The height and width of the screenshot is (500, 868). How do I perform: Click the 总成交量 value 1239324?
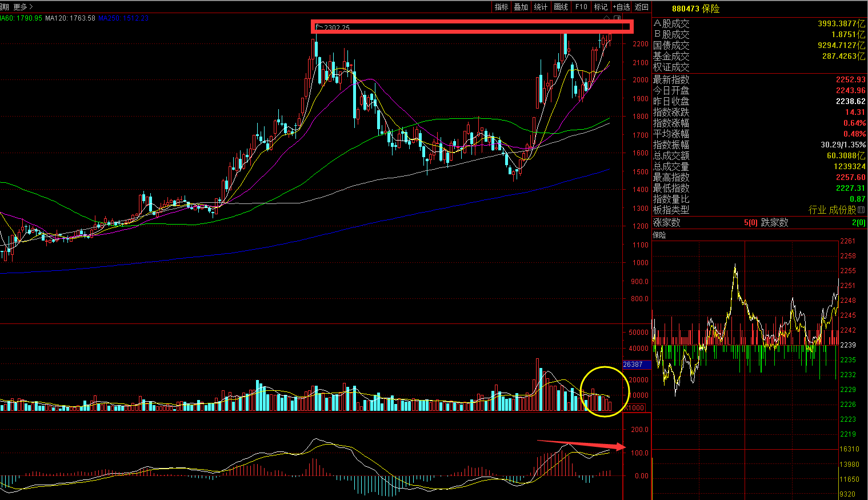click(850, 166)
